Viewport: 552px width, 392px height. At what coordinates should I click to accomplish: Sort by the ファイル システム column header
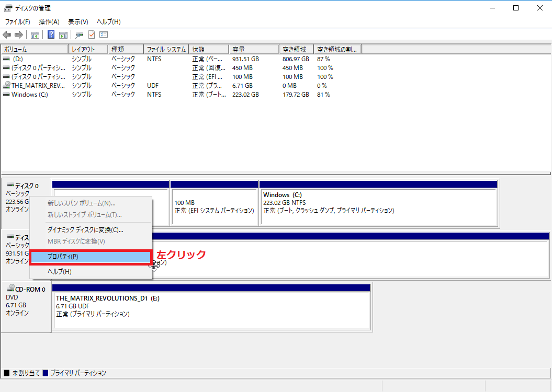click(x=166, y=49)
